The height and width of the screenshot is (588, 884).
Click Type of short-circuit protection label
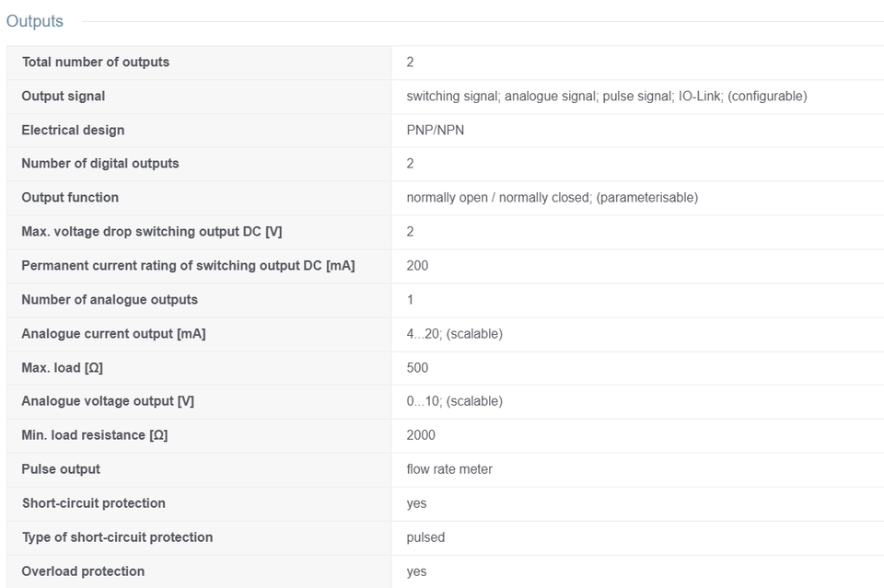point(117,537)
